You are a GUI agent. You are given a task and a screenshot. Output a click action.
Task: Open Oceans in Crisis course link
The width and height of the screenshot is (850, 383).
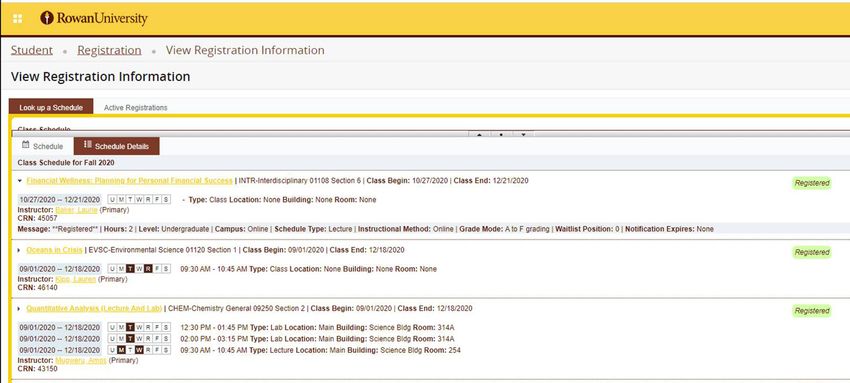click(54, 250)
